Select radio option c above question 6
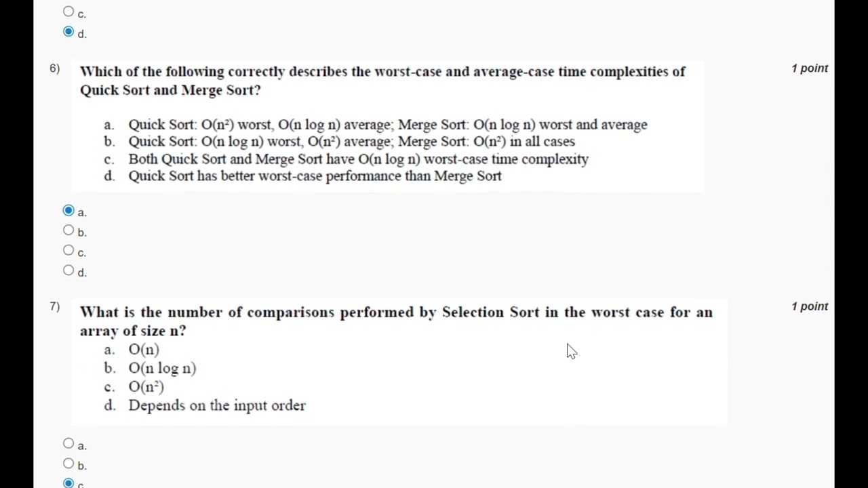The image size is (868, 488). [x=68, y=12]
